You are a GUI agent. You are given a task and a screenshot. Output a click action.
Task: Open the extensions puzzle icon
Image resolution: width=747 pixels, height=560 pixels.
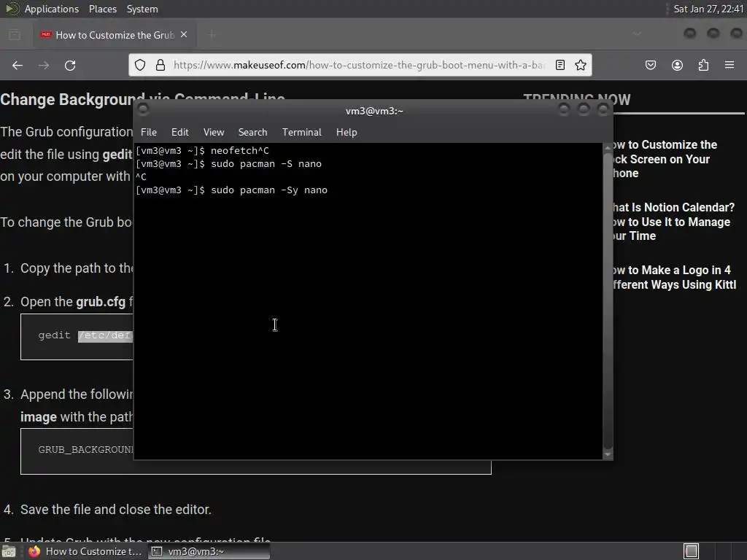pyautogui.click(x=703, y=65)
